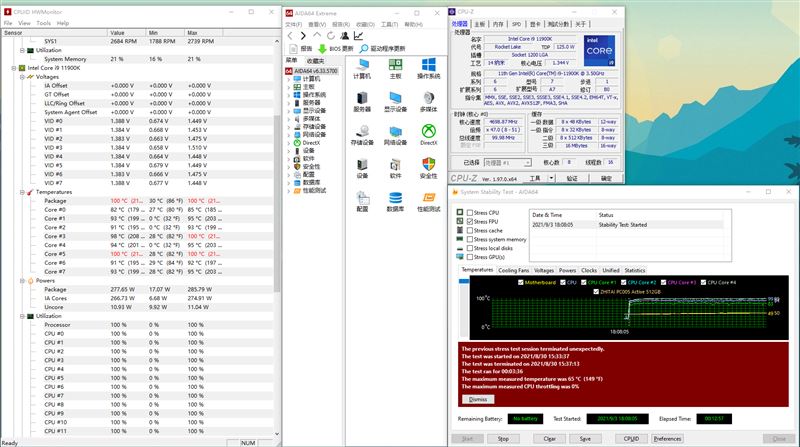Enable the Stress system memory checkbox
800x447 pixels.
click(470, 239)
